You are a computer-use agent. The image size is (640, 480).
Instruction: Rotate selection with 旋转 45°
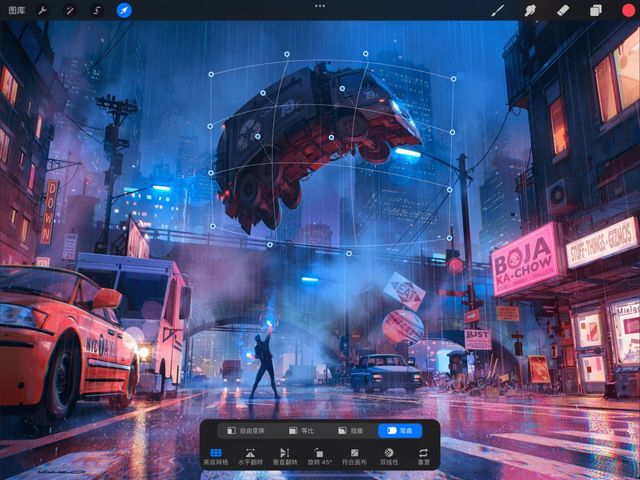pos(320,456)
